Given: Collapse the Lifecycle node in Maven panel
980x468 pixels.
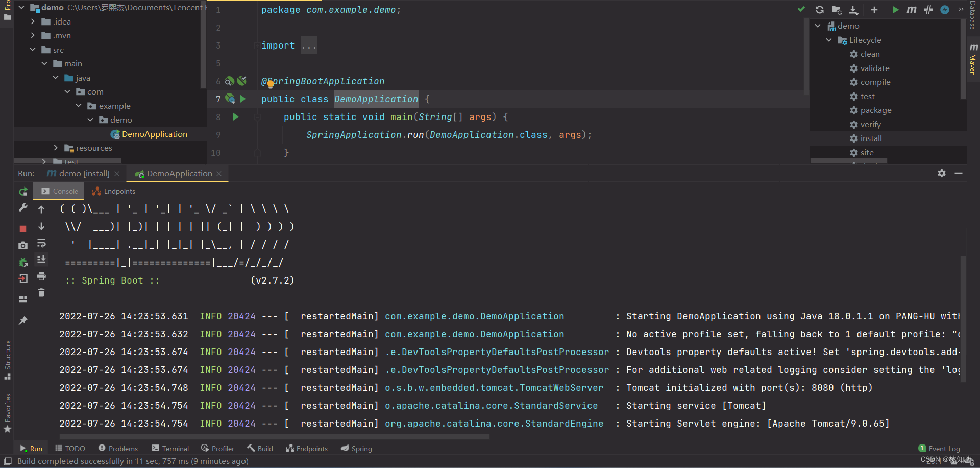Looking at the screenshot, I should (829, 40).
